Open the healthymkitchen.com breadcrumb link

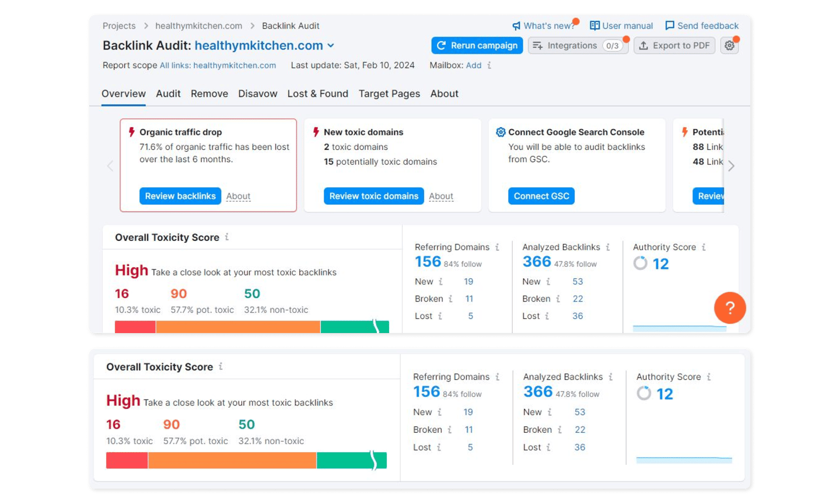coord(199,26)
